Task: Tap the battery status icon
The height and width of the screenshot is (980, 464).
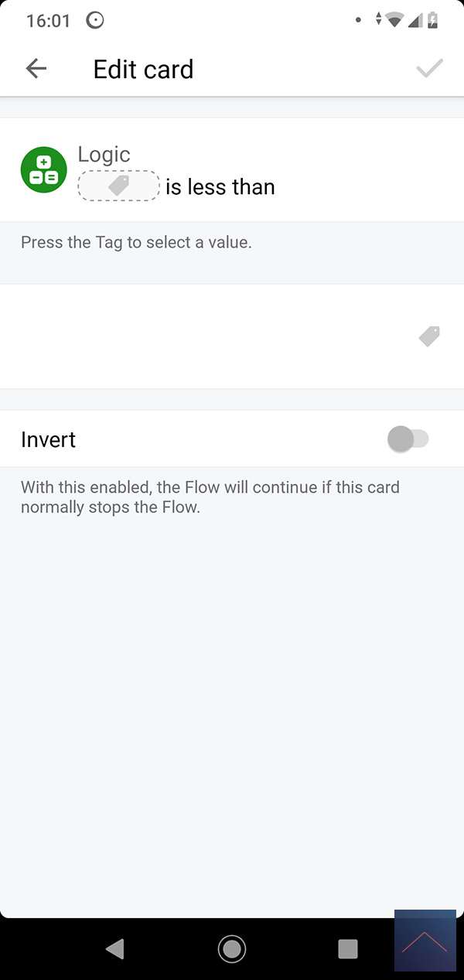Action: [433, 21]
